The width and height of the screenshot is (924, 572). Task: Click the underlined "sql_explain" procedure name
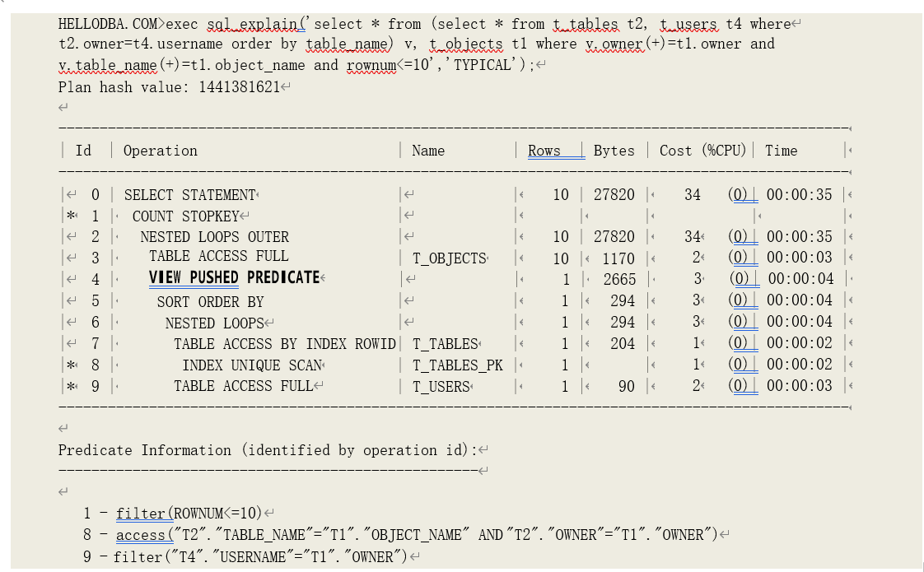[253, 24]
